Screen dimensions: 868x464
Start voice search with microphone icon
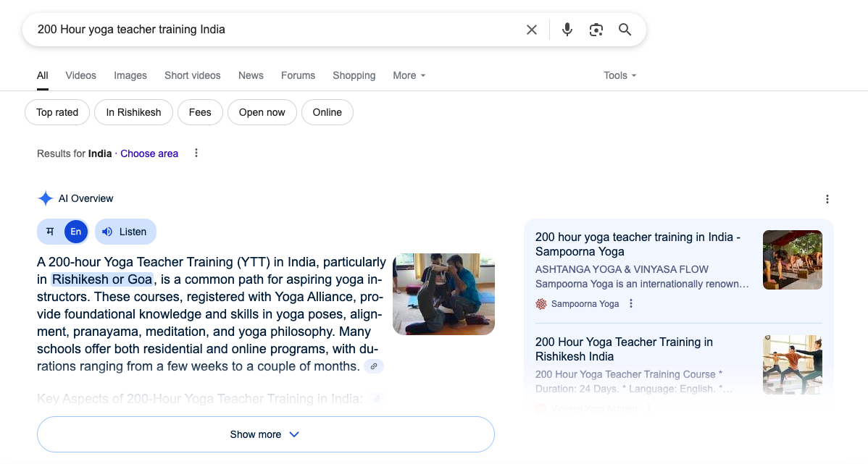point(567,30)
